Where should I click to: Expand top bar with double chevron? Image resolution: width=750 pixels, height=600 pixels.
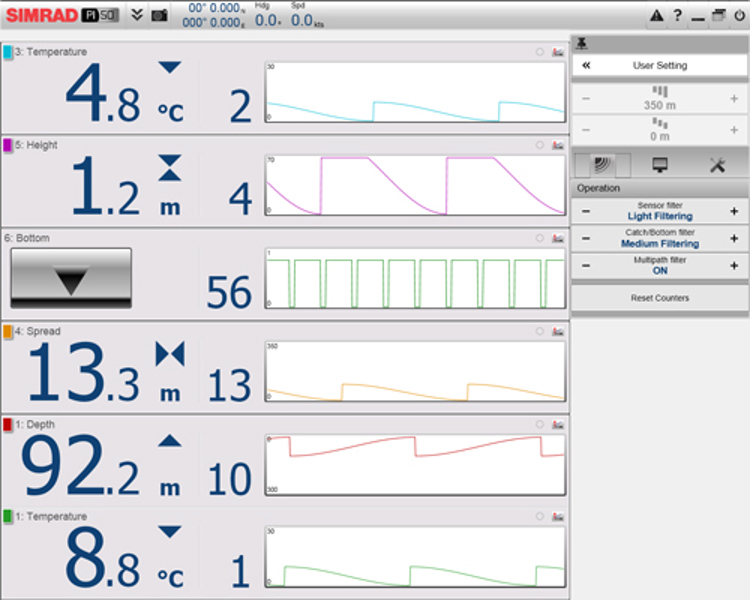137,15
